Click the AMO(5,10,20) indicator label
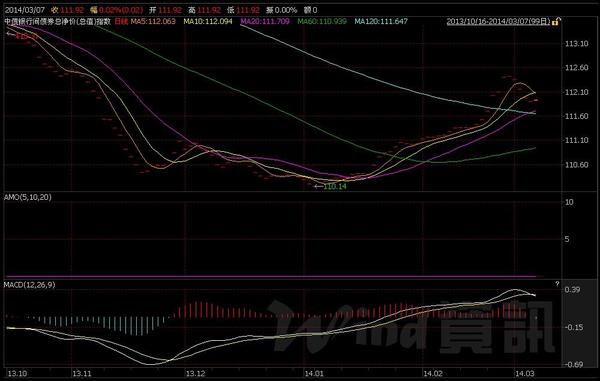 point(28,197)
